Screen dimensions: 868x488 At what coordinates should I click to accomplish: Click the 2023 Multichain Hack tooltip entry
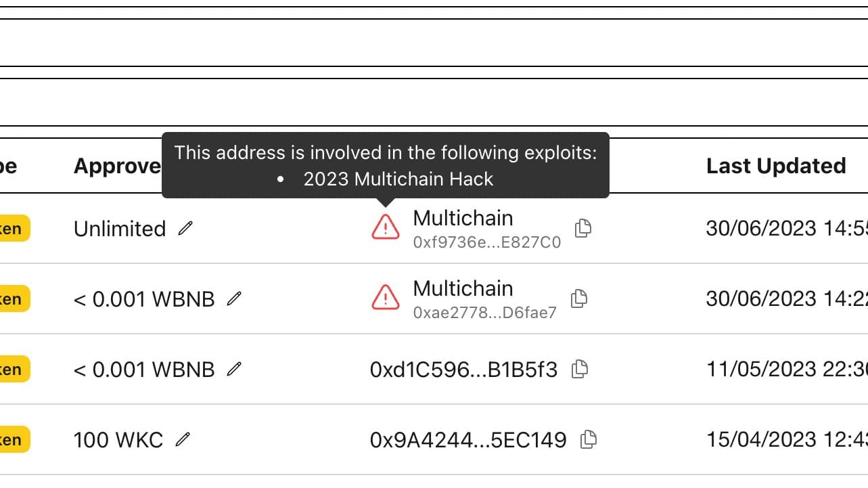tap(398, 179)
